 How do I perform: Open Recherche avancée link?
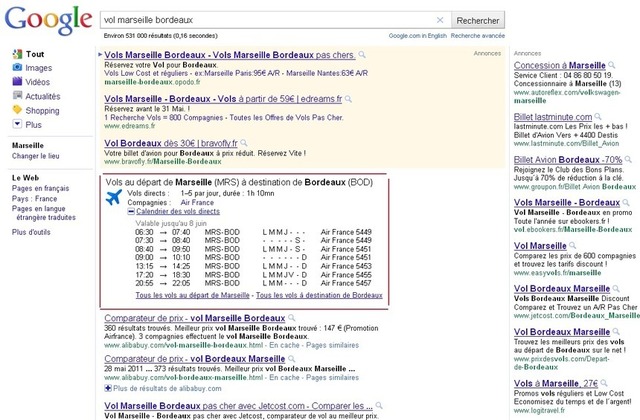tap(478, 36)
